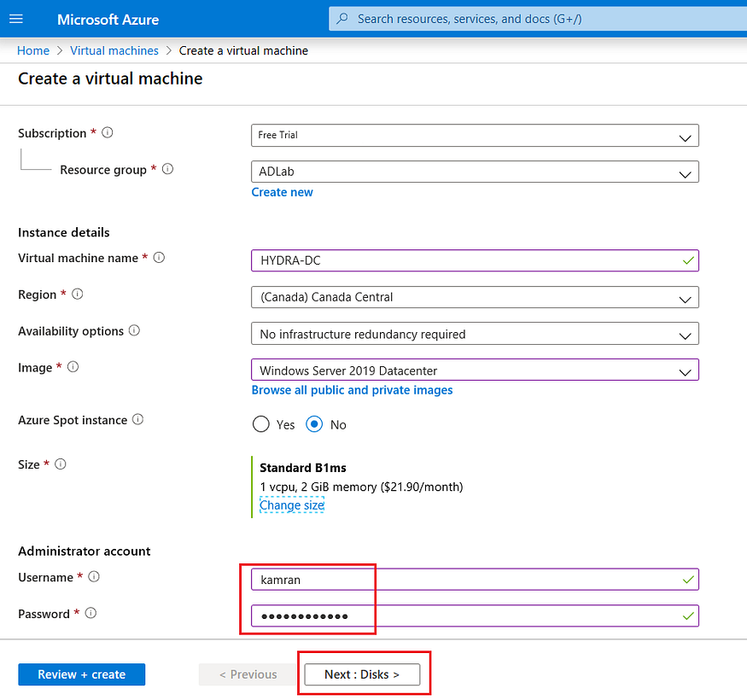Select Yes for Azure Spot instance

[260, 424]
